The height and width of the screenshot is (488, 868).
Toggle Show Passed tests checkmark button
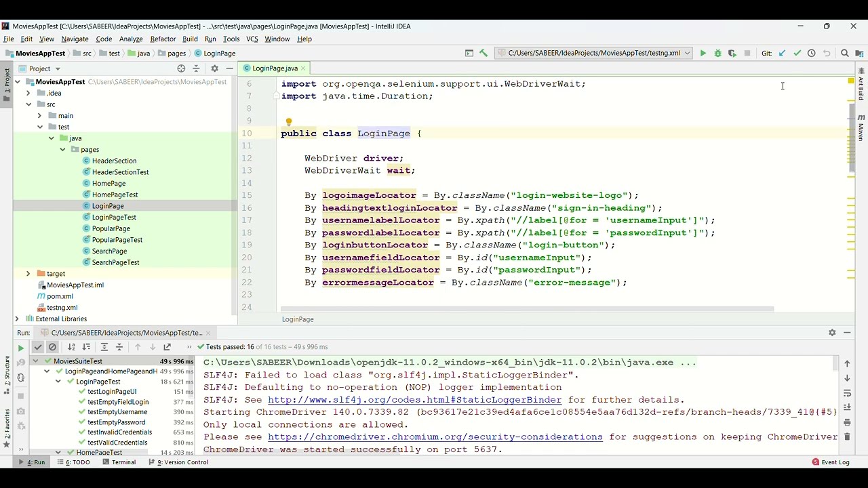click(x=38, y=347)
